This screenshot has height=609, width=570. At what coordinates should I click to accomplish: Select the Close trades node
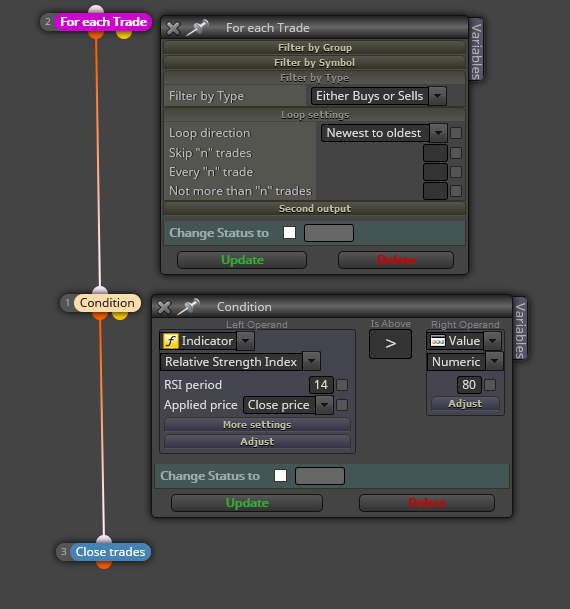click(110, 552)
